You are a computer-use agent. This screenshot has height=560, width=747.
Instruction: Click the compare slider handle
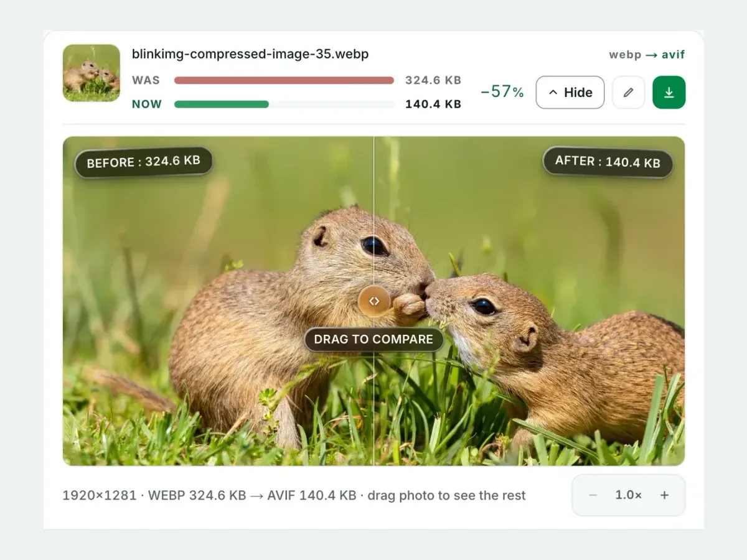click(x=374, y=301)
